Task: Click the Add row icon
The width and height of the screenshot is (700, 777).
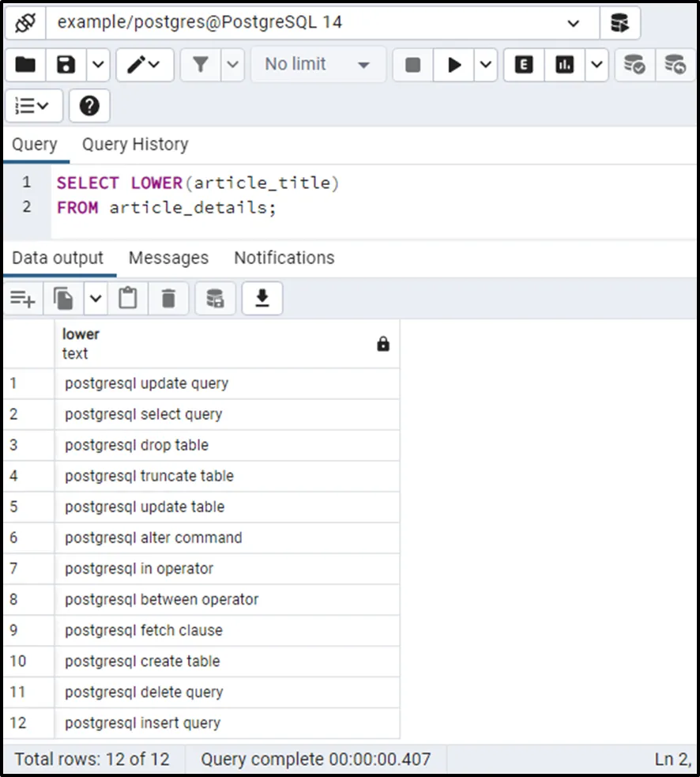Action: click(23, 298)
